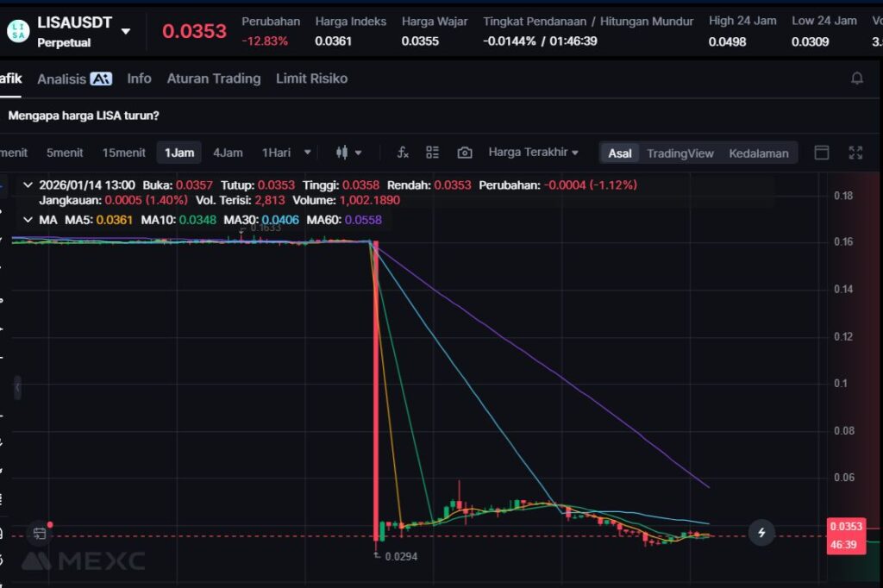Open the Aturan Trading tab
Viewport: 883px width, 588px height.
pyautogui.click(x=214, y=78)
